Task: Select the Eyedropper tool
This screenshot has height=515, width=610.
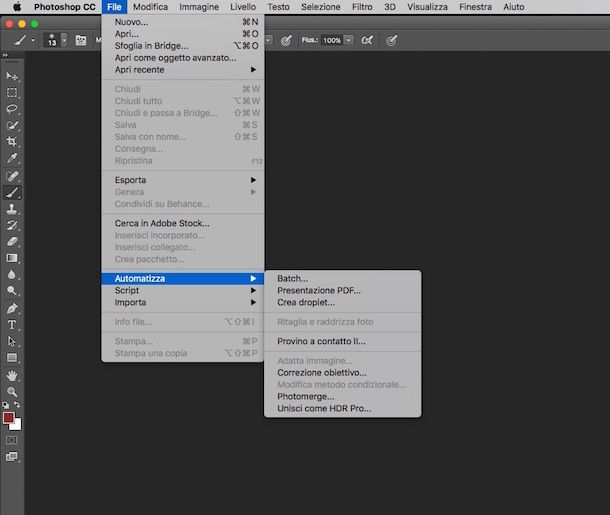Action: click(x=12, y=158)
